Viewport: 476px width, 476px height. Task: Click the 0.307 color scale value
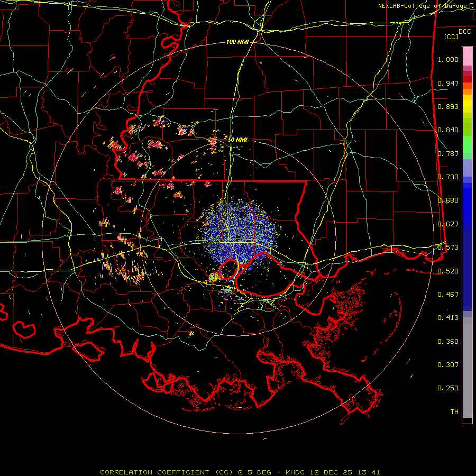[448, 365]
